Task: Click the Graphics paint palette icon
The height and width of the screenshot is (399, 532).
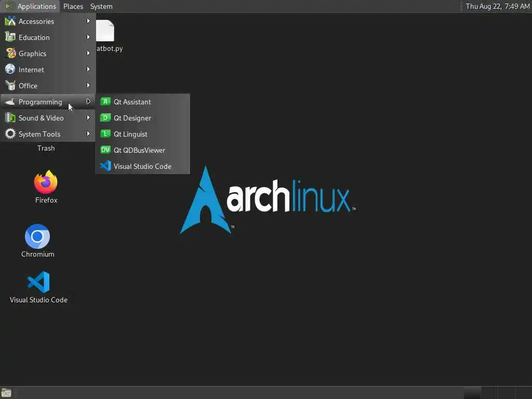Action: click(10, 54)
